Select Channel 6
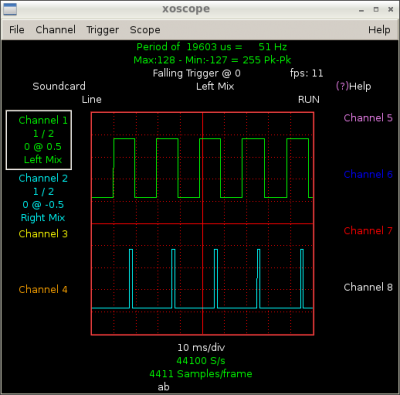The height and width of the screenshot is (395, 400). [368, 174]
